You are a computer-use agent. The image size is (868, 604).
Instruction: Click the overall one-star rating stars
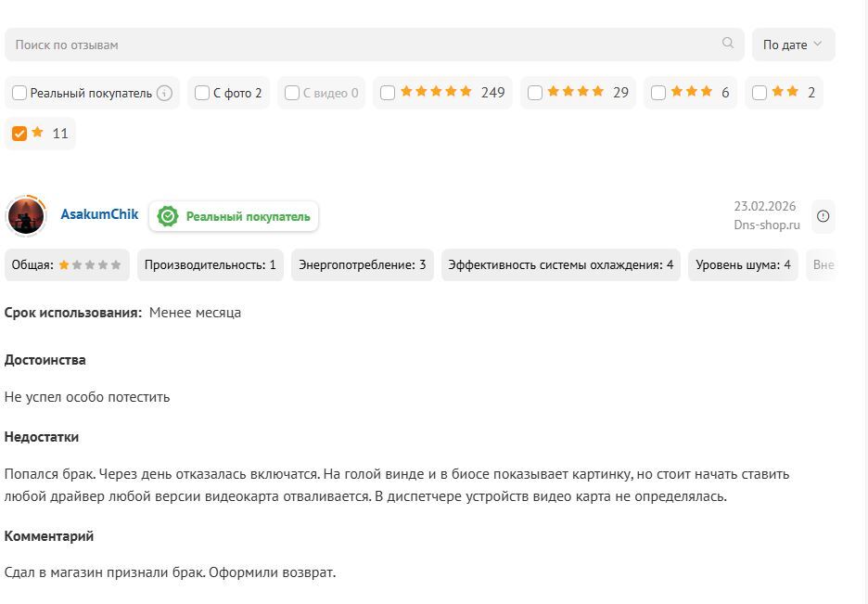point(90,264)
